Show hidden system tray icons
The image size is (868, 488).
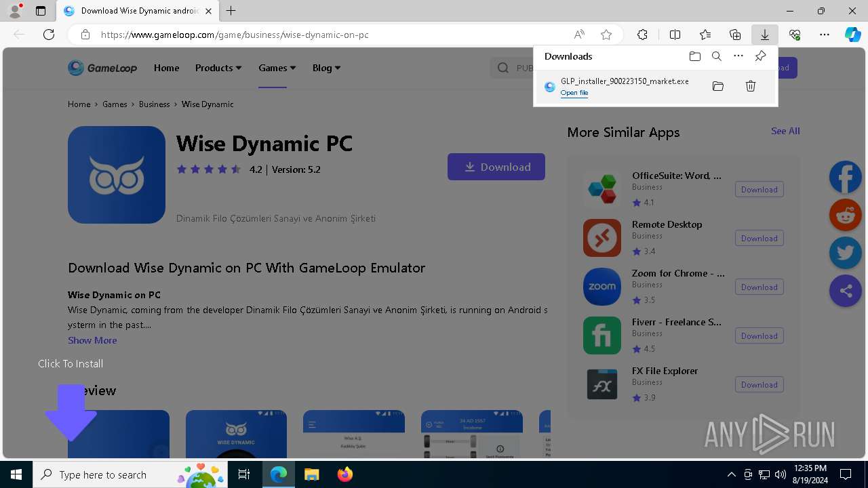(x=731, y=474)
